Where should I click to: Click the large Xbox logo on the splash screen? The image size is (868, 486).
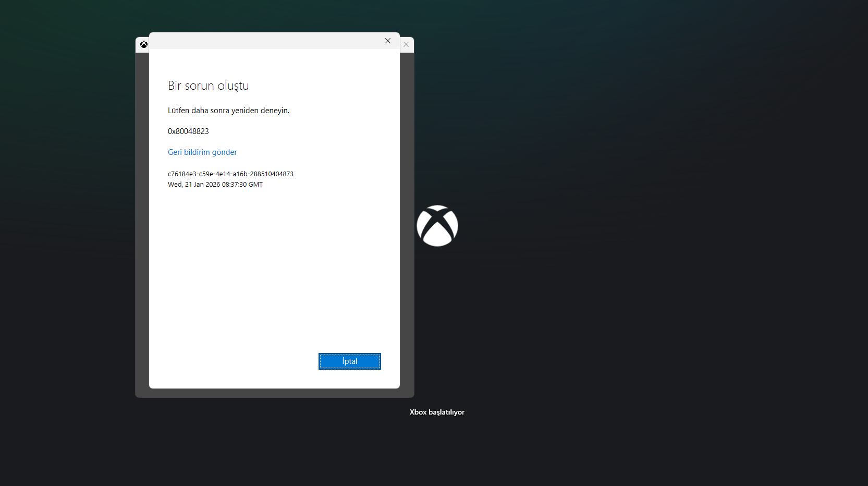(437, 226)
